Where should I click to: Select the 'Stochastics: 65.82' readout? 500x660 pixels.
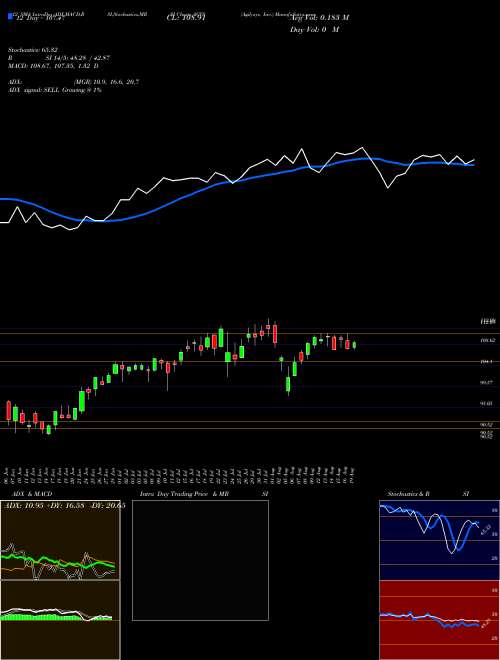point(35,50)
